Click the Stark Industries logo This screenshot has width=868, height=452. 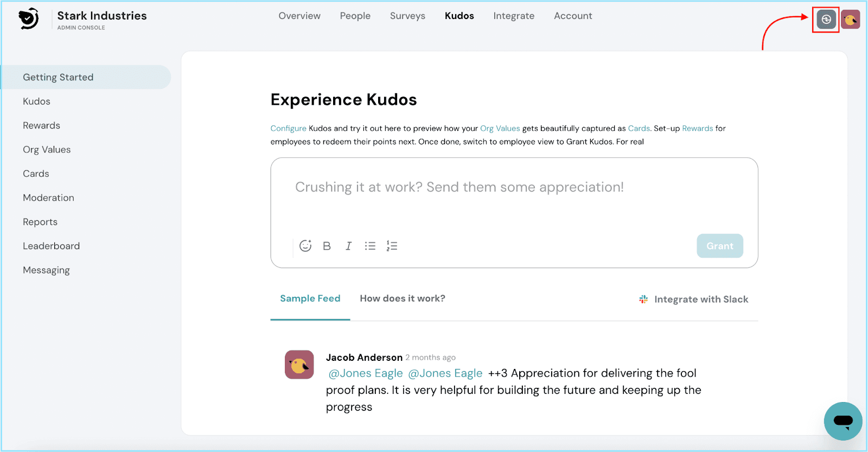(x=28, y=19)
